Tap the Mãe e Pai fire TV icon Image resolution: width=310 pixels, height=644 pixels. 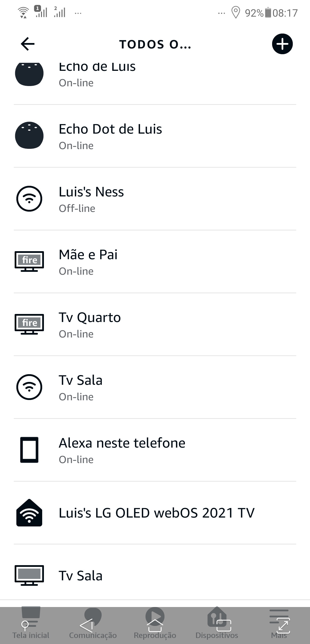point(29,261)
